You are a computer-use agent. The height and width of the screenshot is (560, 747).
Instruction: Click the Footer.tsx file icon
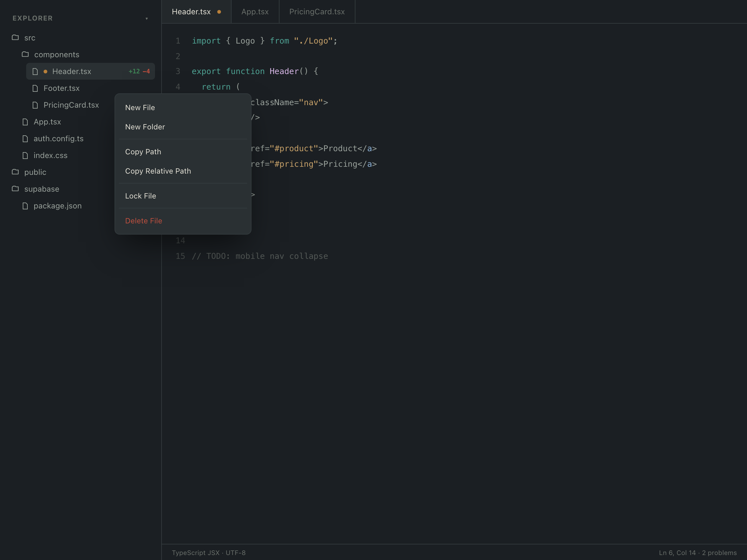click(x=35, y=88)
